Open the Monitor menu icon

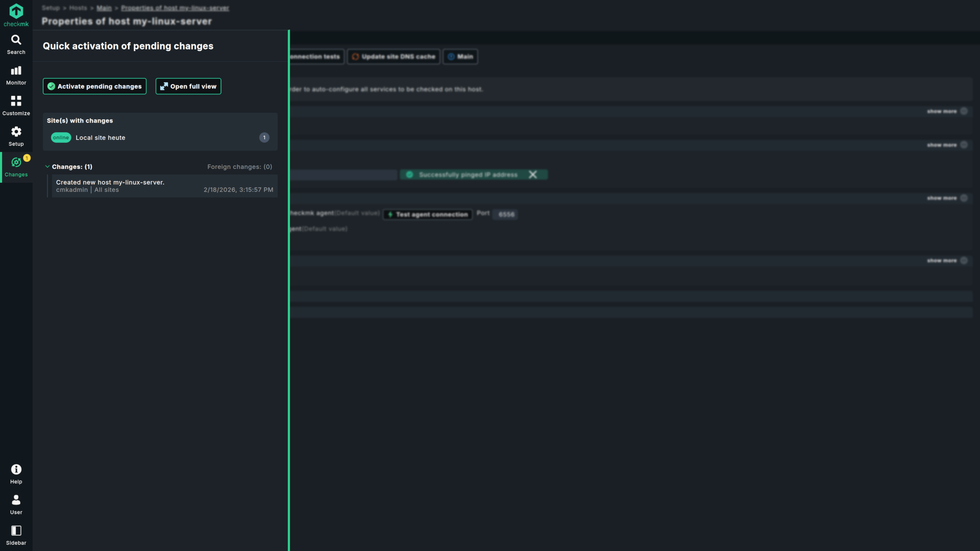16,71
